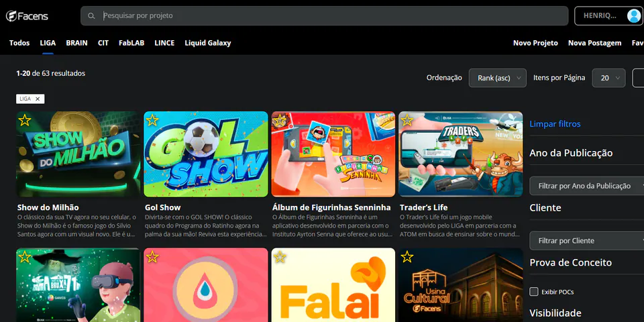Switch to the BRAIN tab
Viewport: 644px width, 322px height.
tap(76, 43)
